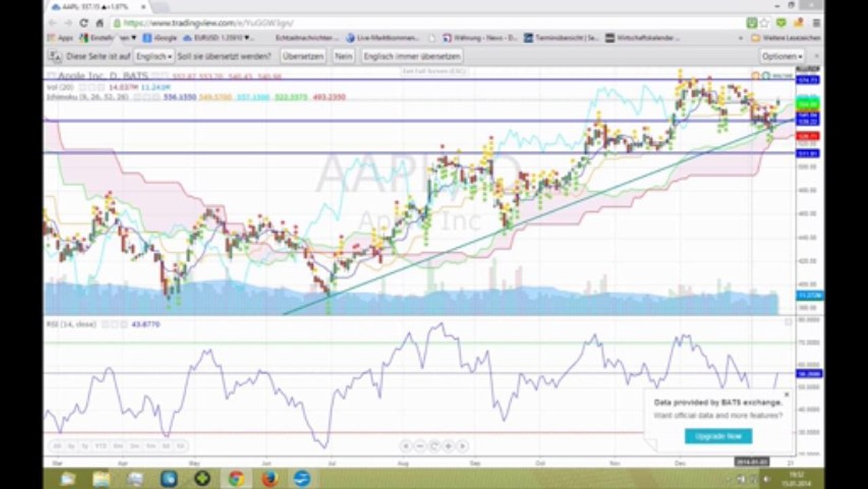The height and width of the screenshot is (489, 868).
Task: Reload the TradingView page
Action: pyautogui.click(x=83, y=22)
